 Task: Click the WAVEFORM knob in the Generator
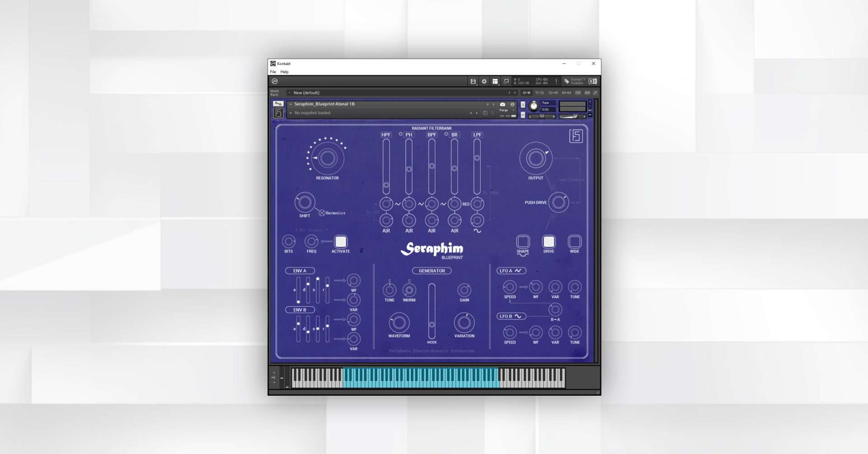pos(399,323)
